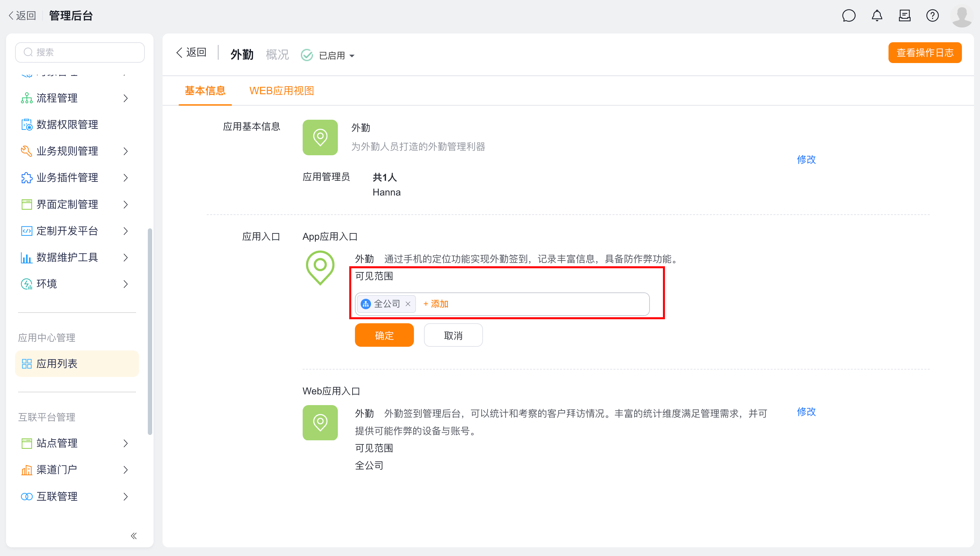Click the 业务插件管理 puzzle icon
Image resolution: width=980 pixels, height=556 pixels.
[x=27, y=178]
